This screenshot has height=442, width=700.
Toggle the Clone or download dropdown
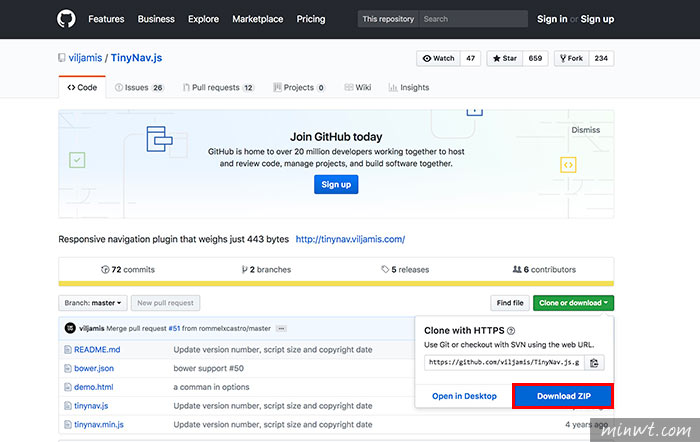point(573,303)
